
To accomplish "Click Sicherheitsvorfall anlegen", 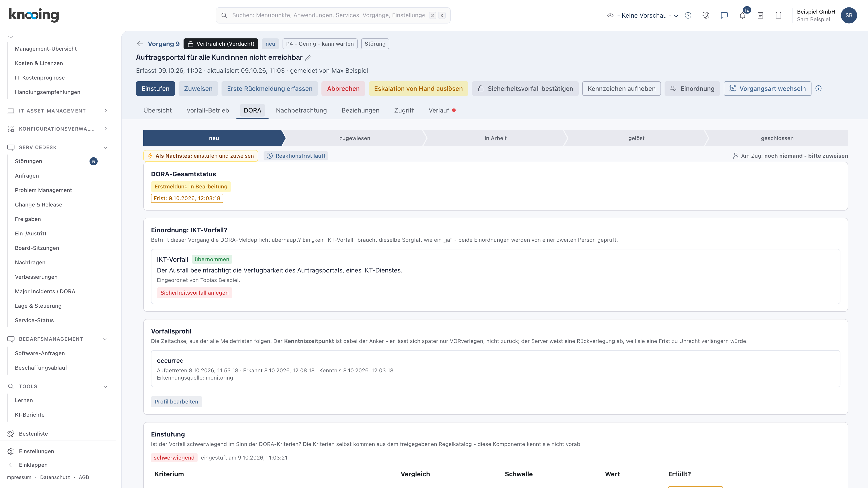I will click(x=194, y=293).
